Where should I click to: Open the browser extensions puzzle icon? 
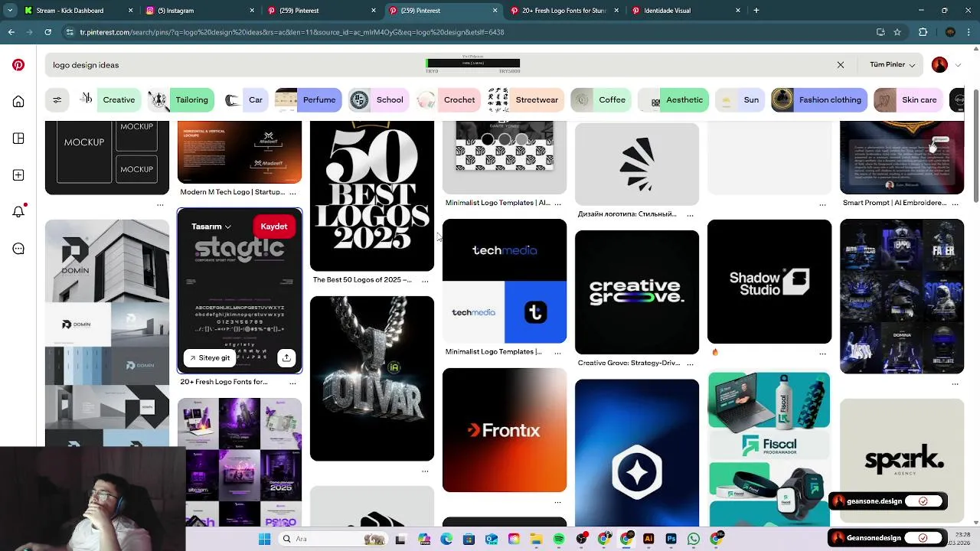[x=923, y=32]
